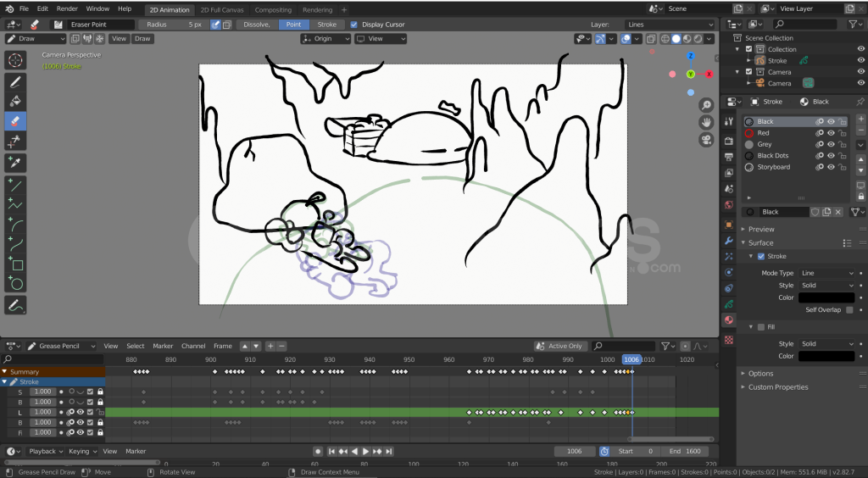Select the Box shape tool
Viewport: 868px width, 478px height.
[16, 264]
